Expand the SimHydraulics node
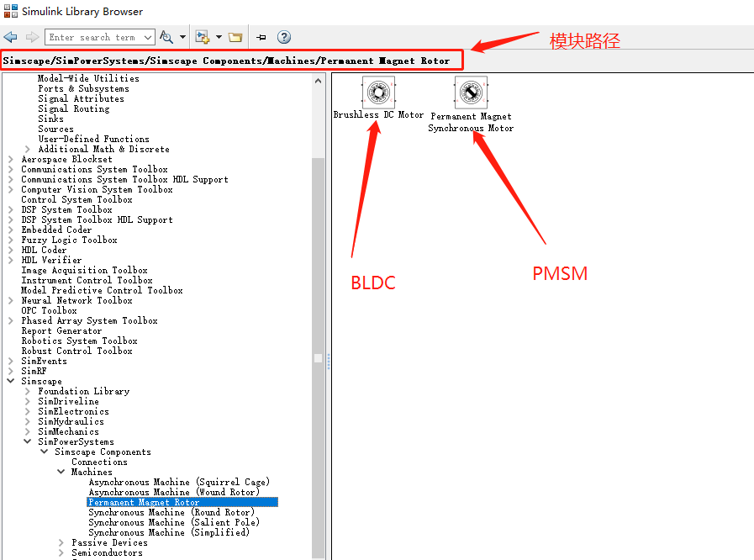The width and height of the screenshot is (754, 560). pyautogui.click(x=28, y=422)
